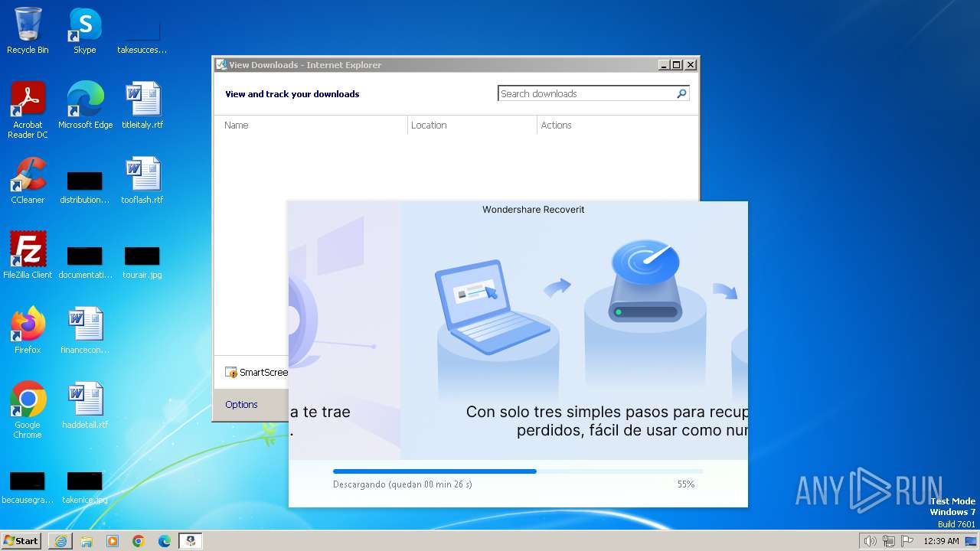Sort downloads by Name column
980x551 pixels.
312,126
